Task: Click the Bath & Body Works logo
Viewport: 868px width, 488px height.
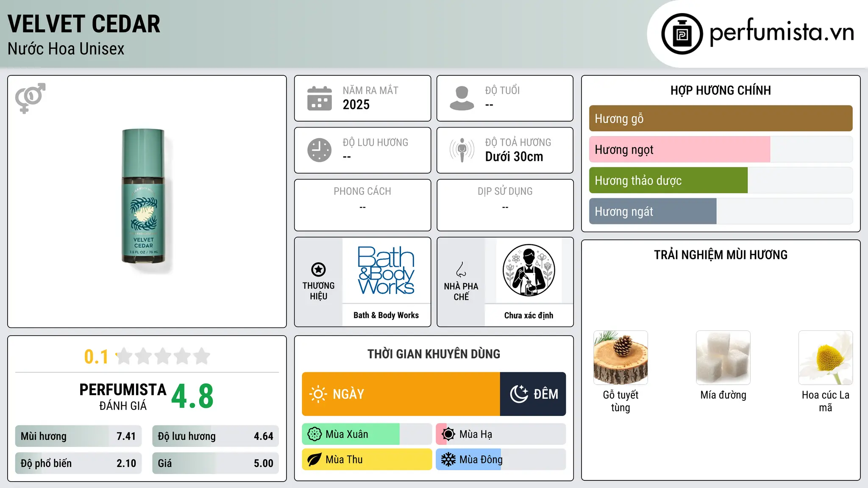Action: point(386,270)
